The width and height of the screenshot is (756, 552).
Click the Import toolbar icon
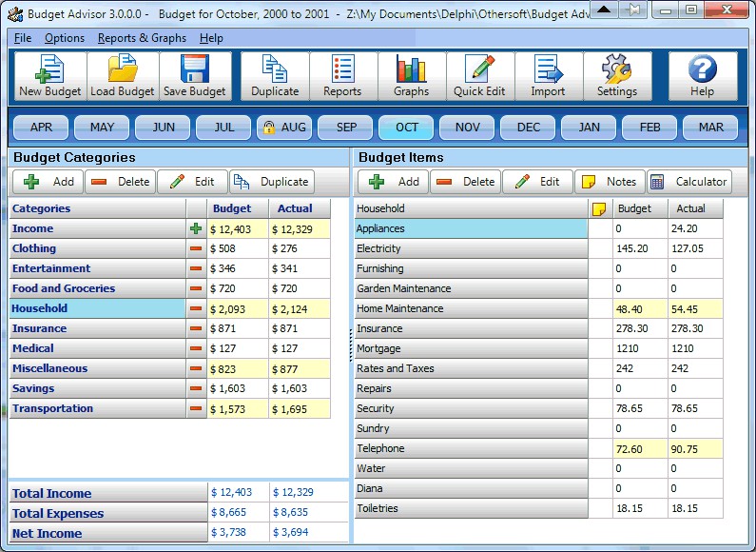548,69
